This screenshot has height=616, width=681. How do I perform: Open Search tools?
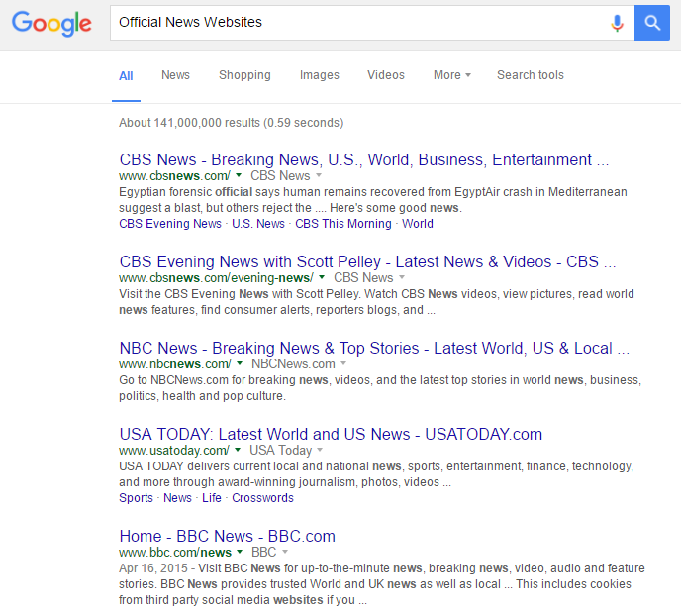pos(531,75)
